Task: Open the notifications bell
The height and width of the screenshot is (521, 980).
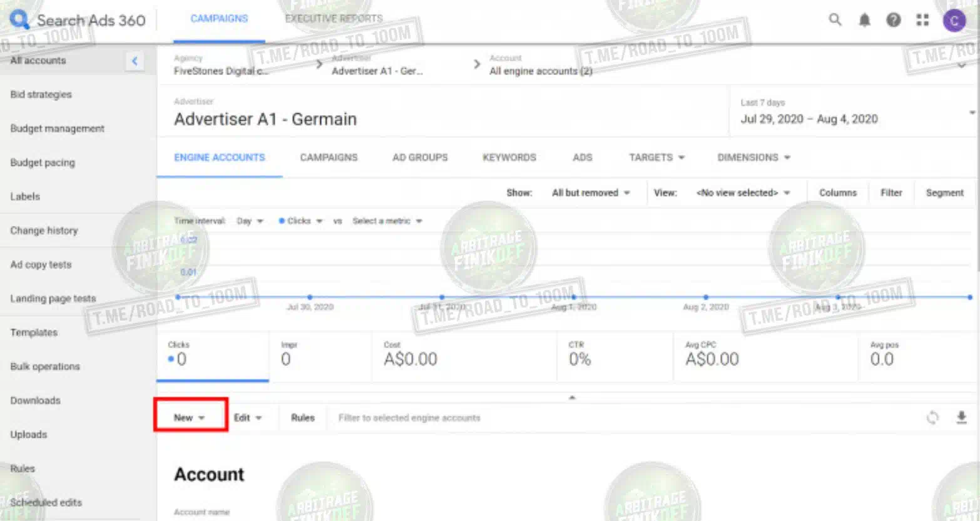Action: (x=864, y=20)
